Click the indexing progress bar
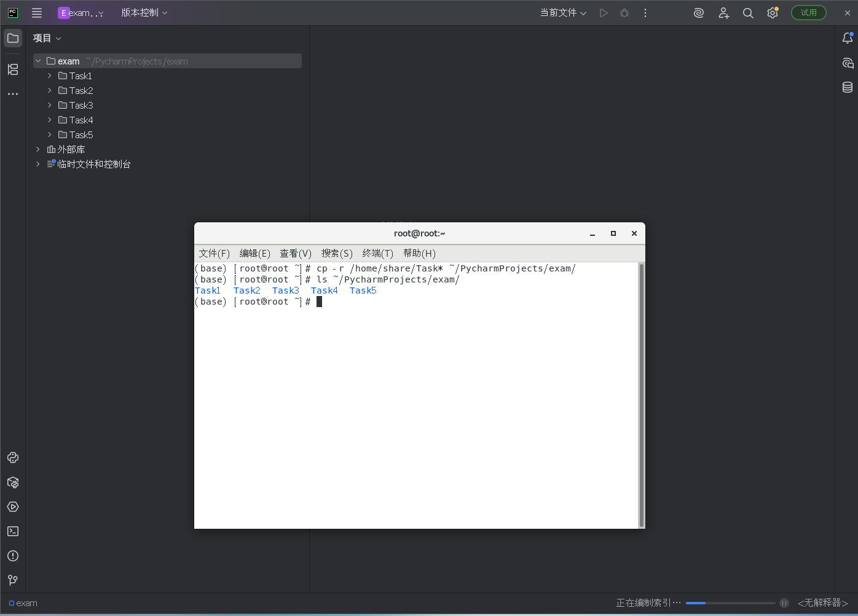Screen dimensions: 858x616 click(730, 603)
